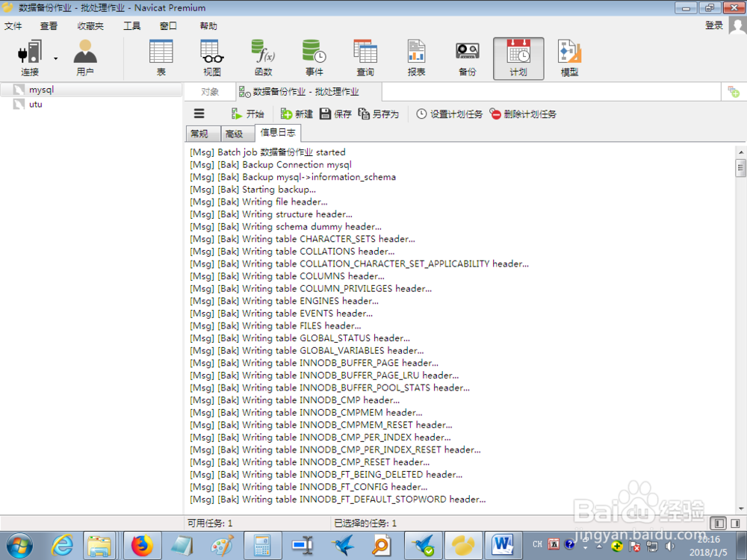The height and width of the screenshot is (560, 747).
Task: Click the log scrollbar thumb
Action: click(x=740, y=167)
